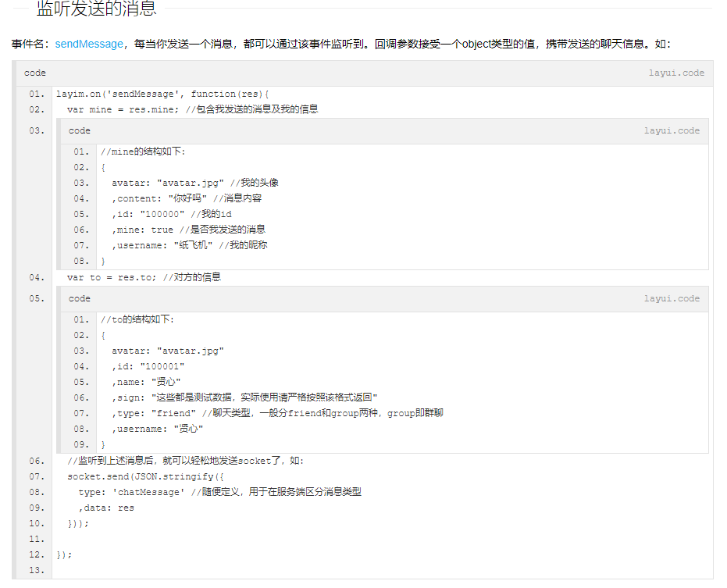Select the line "layim.on('sendMessage', function(res){"
This screenshot has width=727, height=588.
(162, 94)
